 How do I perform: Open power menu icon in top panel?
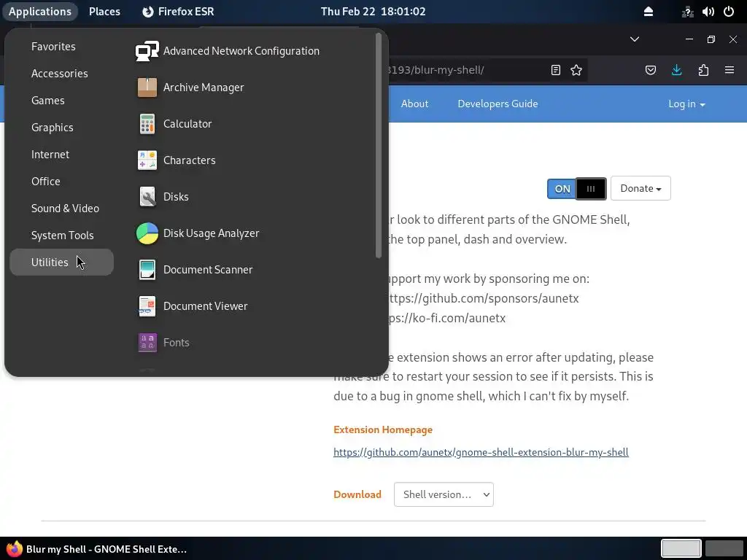[x=729, y=12]
